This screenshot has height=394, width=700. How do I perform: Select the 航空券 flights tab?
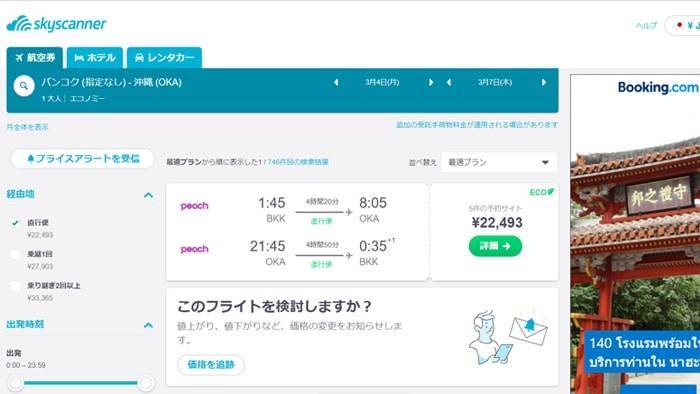coord(35,58)
